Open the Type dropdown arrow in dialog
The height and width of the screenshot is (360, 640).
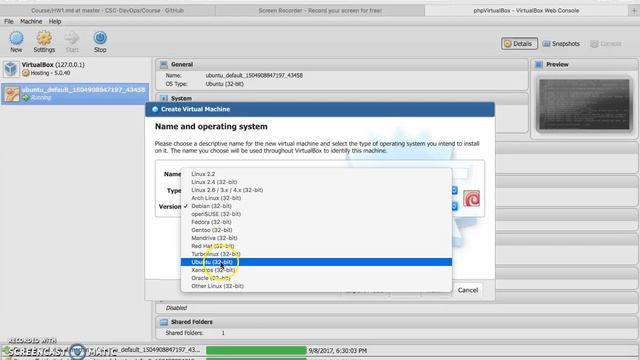454,191
